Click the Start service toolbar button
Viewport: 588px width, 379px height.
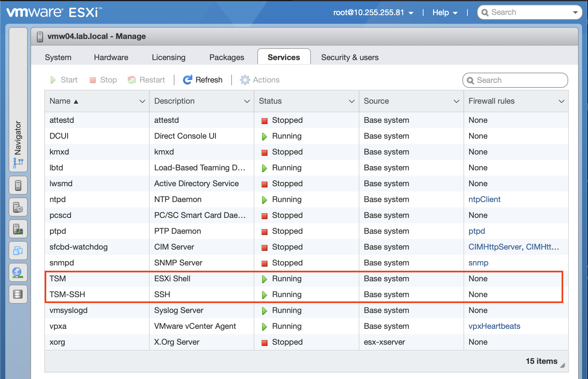click(64, 80)
